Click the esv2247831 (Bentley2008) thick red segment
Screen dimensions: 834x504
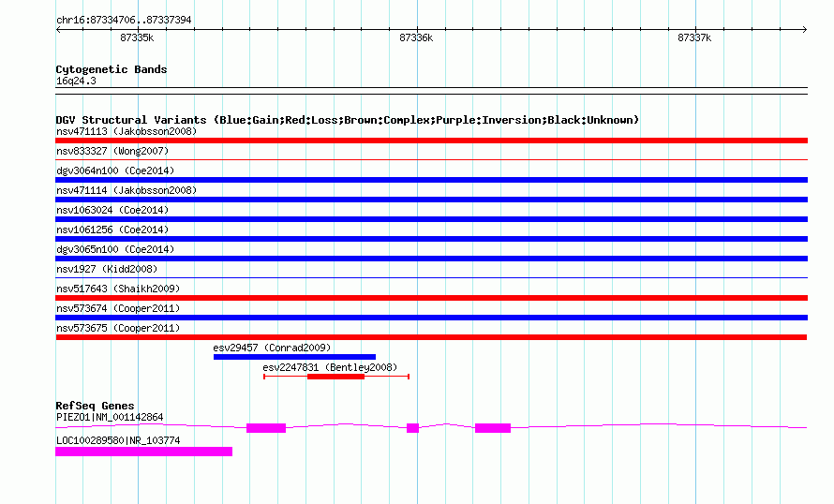[x=335, y=377]
